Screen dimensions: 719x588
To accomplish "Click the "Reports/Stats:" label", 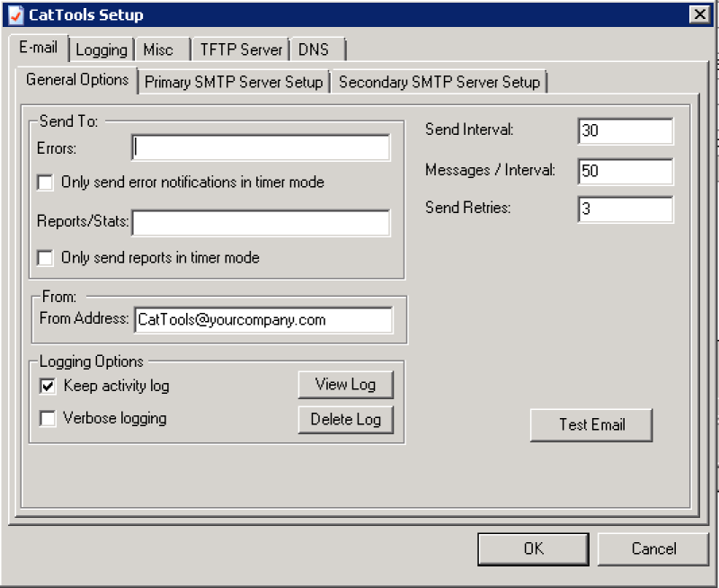I will click(83, 221).
